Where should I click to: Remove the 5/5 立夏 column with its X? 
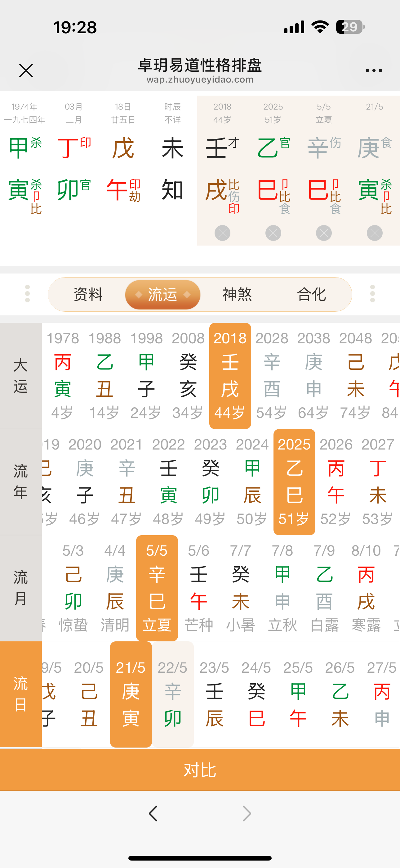[x=324, y=233]
